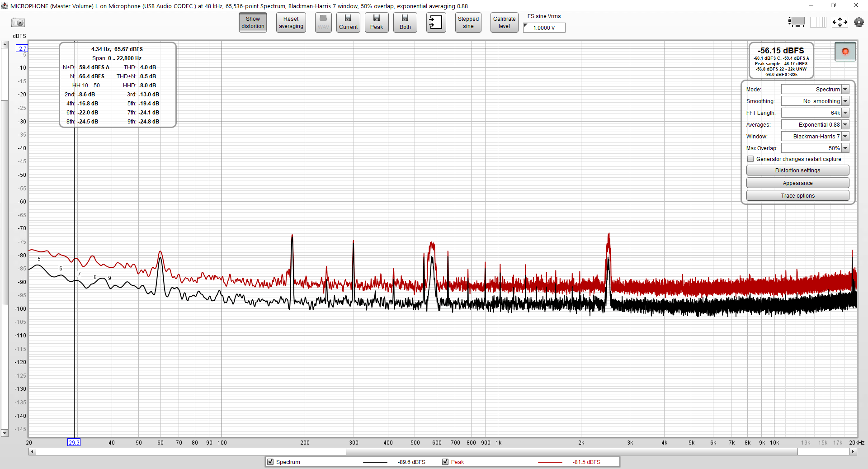
Task: Open Calibrate level dialog
Action: pyautogui.click(x=505, y=23)
